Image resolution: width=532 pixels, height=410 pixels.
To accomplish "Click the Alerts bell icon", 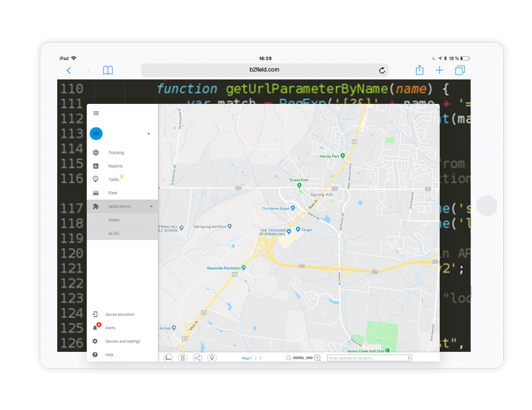I will tap(96, 327).
